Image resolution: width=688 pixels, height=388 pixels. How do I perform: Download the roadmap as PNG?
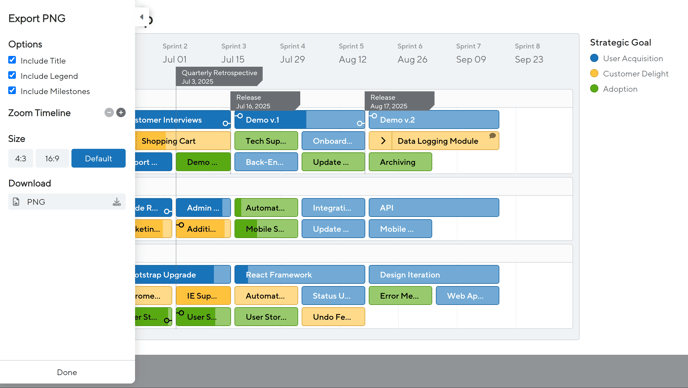coord(67,202)
